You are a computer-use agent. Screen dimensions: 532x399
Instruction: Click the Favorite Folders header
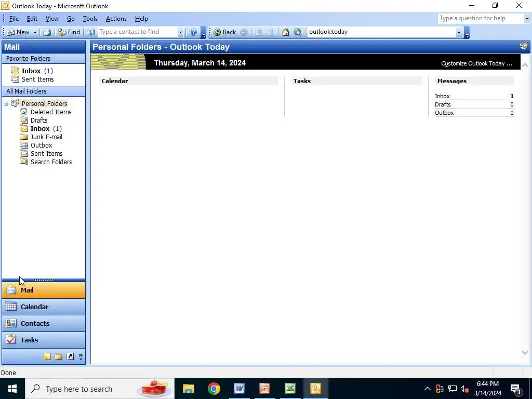44,58
